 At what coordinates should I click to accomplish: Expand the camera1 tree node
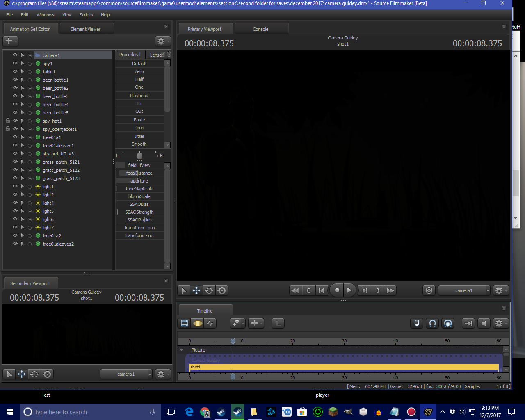[30, 55]
